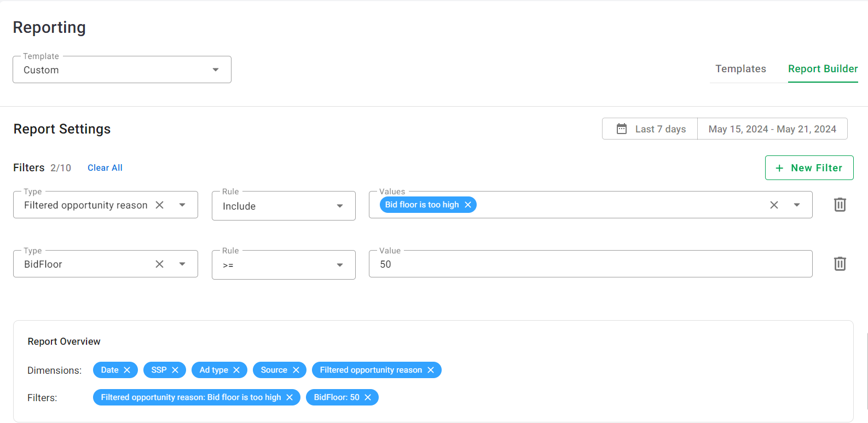
Task: Expand the Values dropdown arrow
Action: (x=797, y=205)
